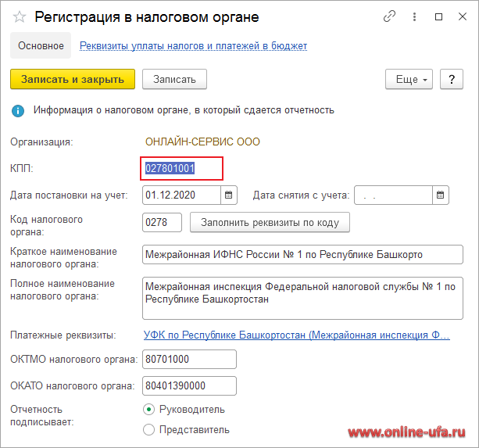This screenshot has width=479, height=448.
Task: Click ОКАТО налогового органа field
Action: tap(189, 385)
